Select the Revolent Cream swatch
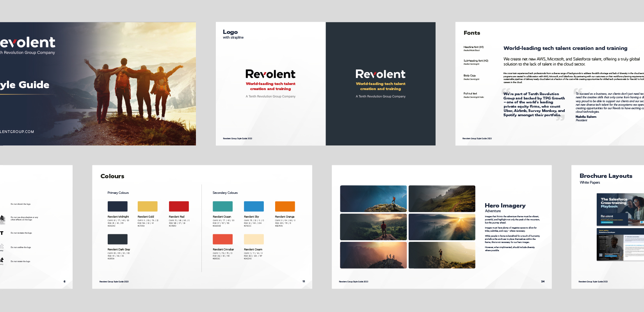The image size is (644, 312). coord(254,239)
